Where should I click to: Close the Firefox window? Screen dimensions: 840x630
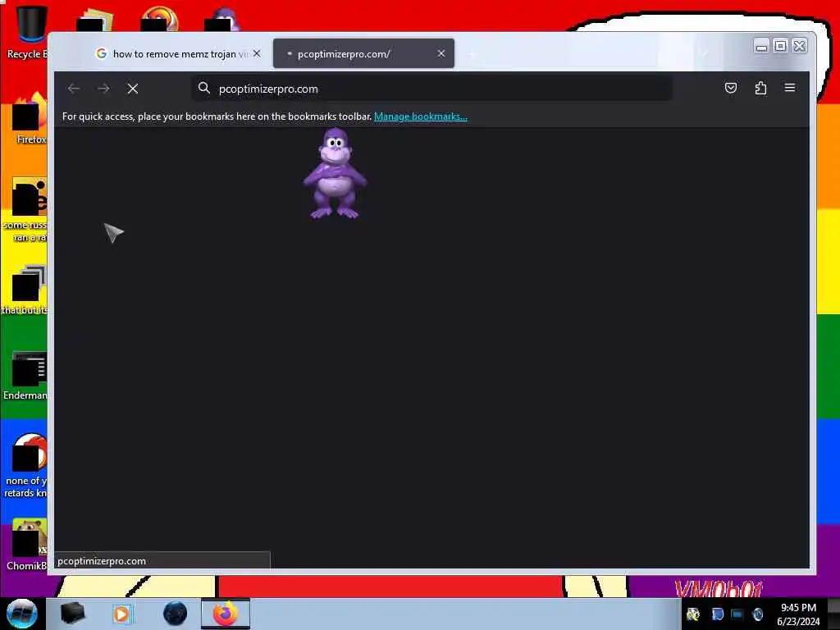(x=799, y=47)
